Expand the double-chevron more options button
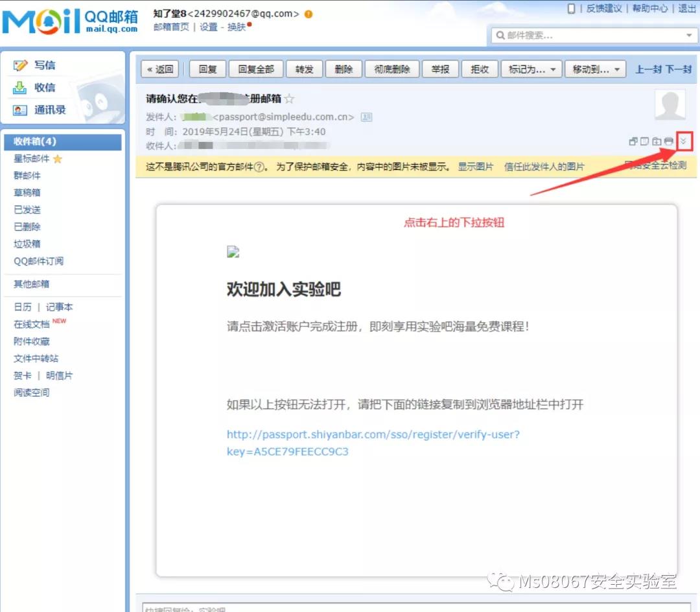The width and height of the screenshot is (700, 612). (684, 141)
